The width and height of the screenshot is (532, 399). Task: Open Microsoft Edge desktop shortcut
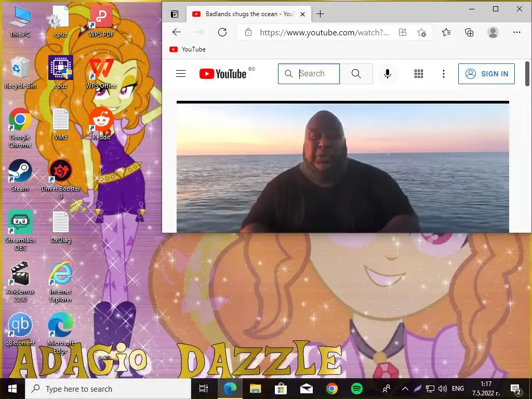click(61, 333)
